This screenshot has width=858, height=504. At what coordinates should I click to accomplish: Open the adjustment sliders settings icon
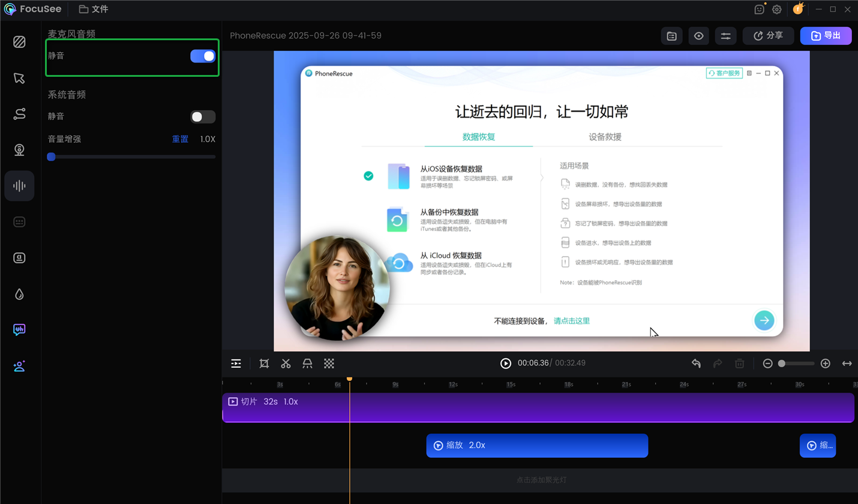coord(725,36)
